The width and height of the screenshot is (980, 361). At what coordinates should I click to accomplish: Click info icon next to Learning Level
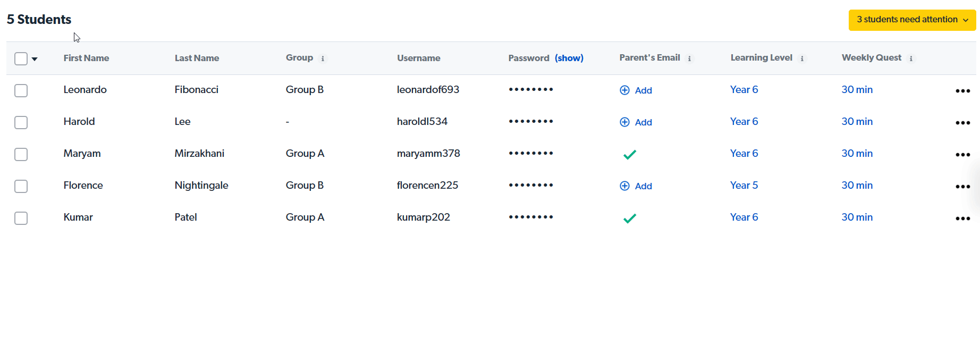click(x=802, y=58)
